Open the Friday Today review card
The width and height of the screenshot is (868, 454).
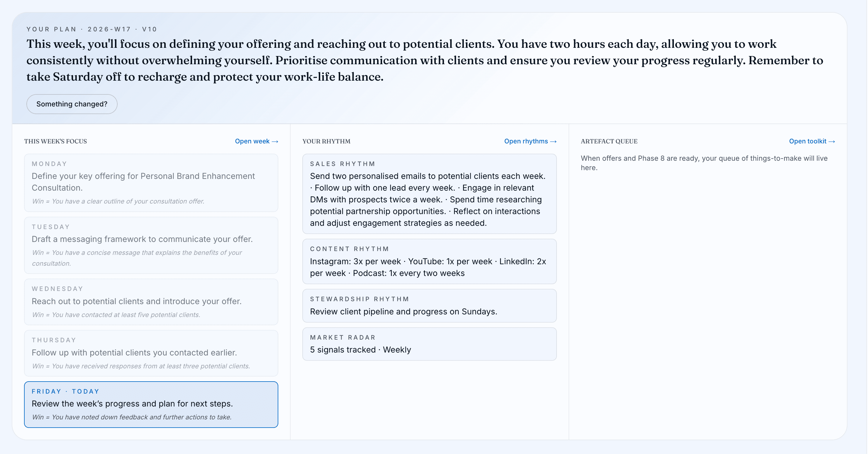[151, 404]
